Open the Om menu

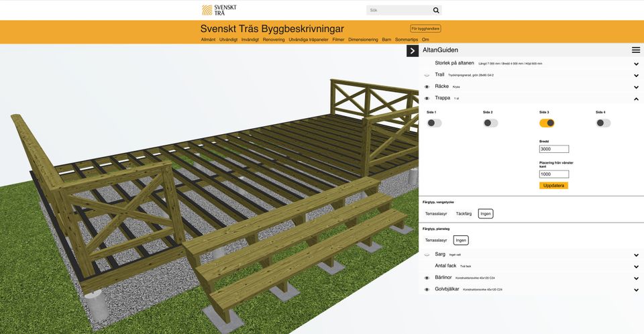point(425,40)
